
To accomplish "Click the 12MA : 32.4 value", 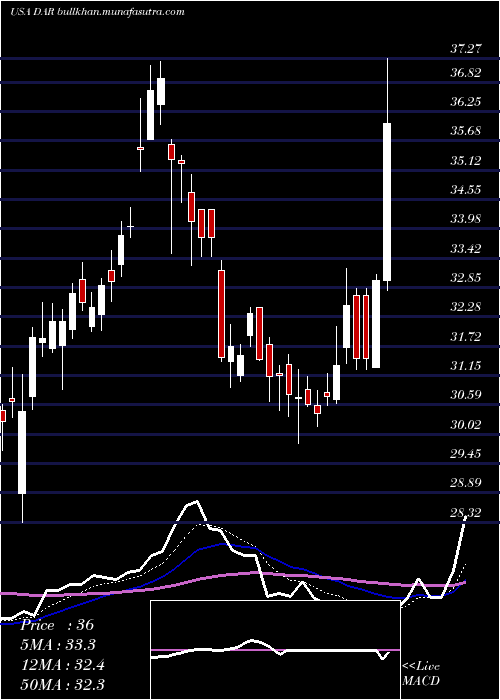I will pyautogui.click(x=62, y=665).
